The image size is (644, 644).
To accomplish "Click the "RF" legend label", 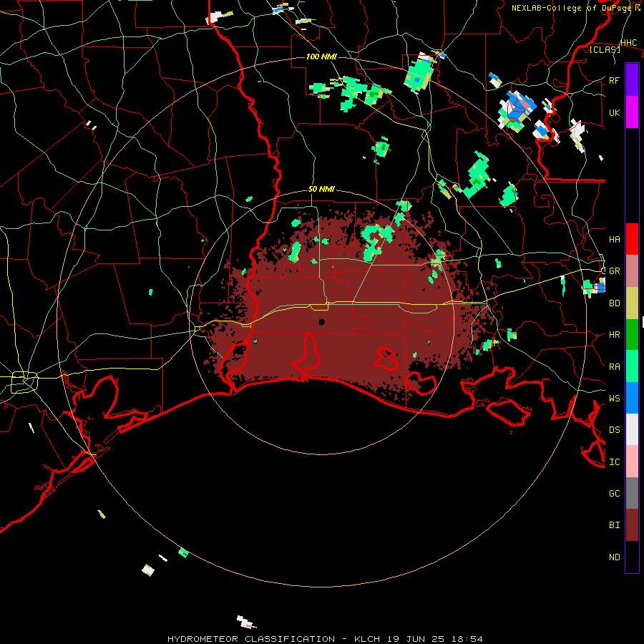I will 614,80.
